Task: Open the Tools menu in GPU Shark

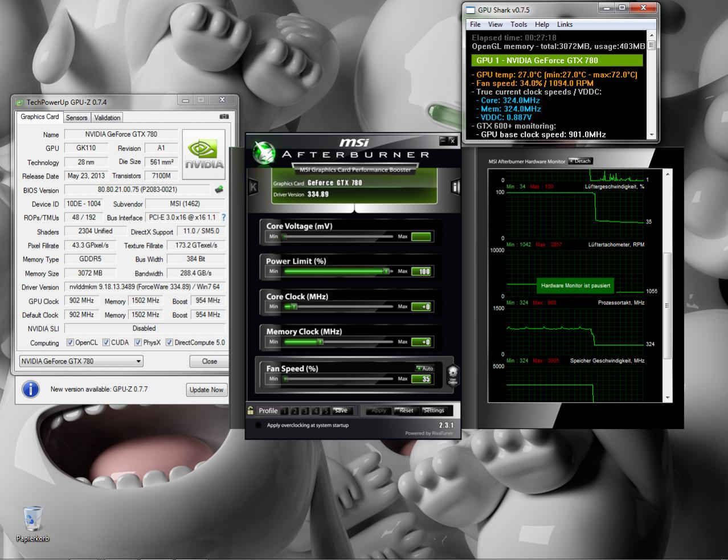Action: pos(518,24)
